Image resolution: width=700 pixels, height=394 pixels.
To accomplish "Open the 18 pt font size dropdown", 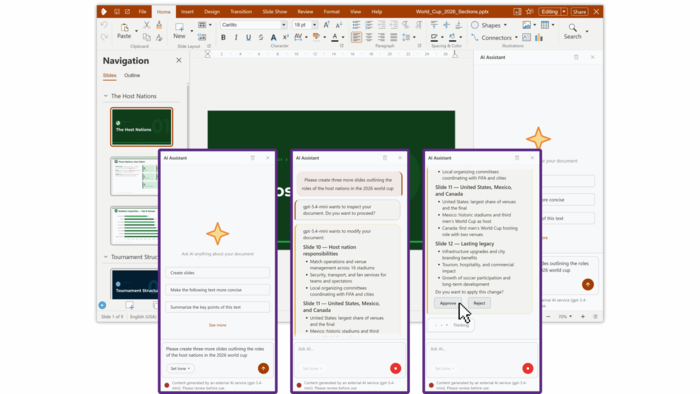I will (314, 25).
